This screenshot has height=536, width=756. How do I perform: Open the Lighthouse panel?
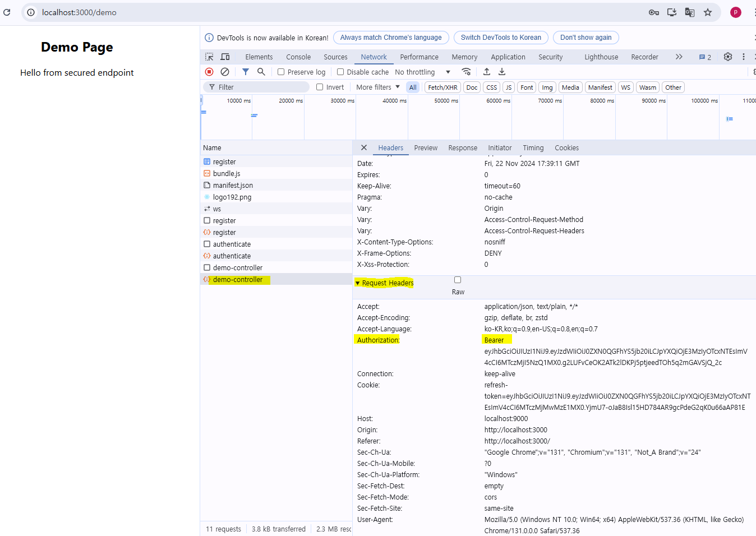click(601, 57)
